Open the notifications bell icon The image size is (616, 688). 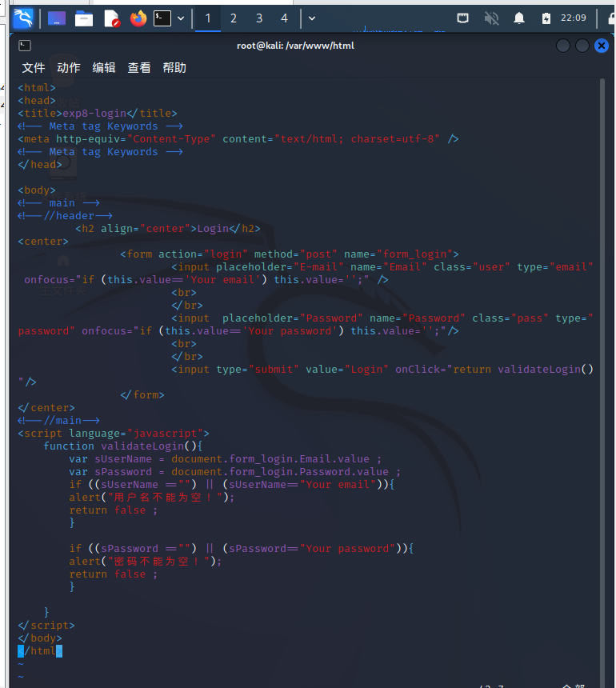pyautogui.click(x=519, y=18)
